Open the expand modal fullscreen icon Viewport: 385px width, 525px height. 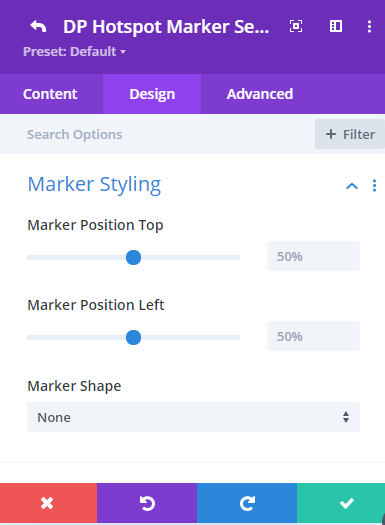[x=296, y=26]
